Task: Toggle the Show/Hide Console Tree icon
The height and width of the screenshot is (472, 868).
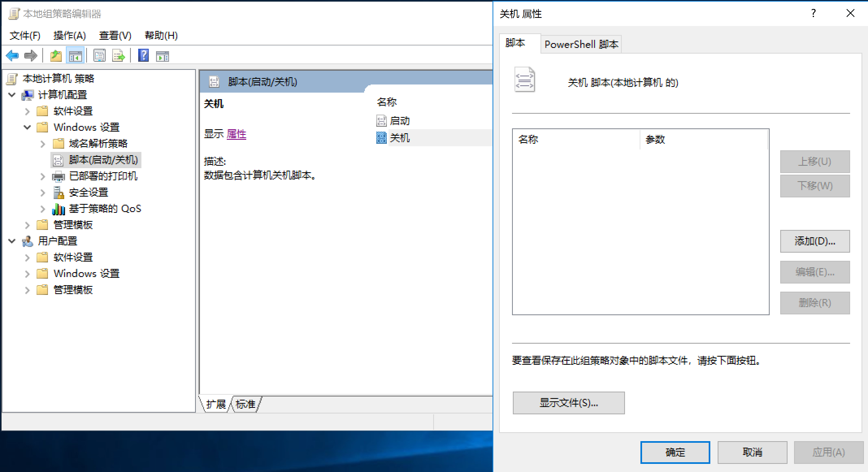Action: (76, 56)
